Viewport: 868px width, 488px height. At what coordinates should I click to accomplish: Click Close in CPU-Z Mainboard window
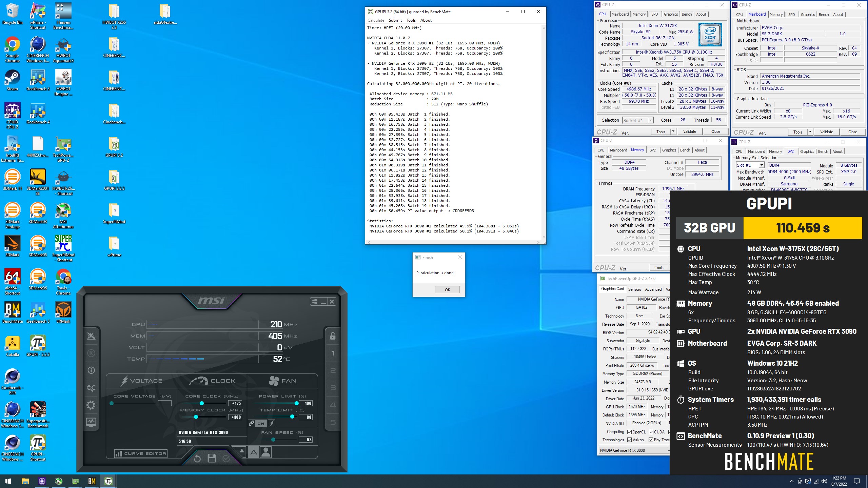tap(852, 132)
